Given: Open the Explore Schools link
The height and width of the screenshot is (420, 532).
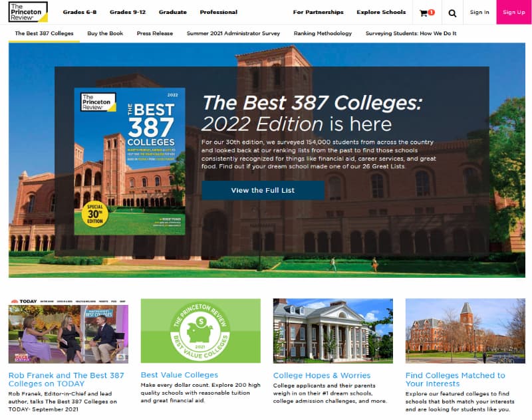Looking at the screenshot, I should point(381,12).
